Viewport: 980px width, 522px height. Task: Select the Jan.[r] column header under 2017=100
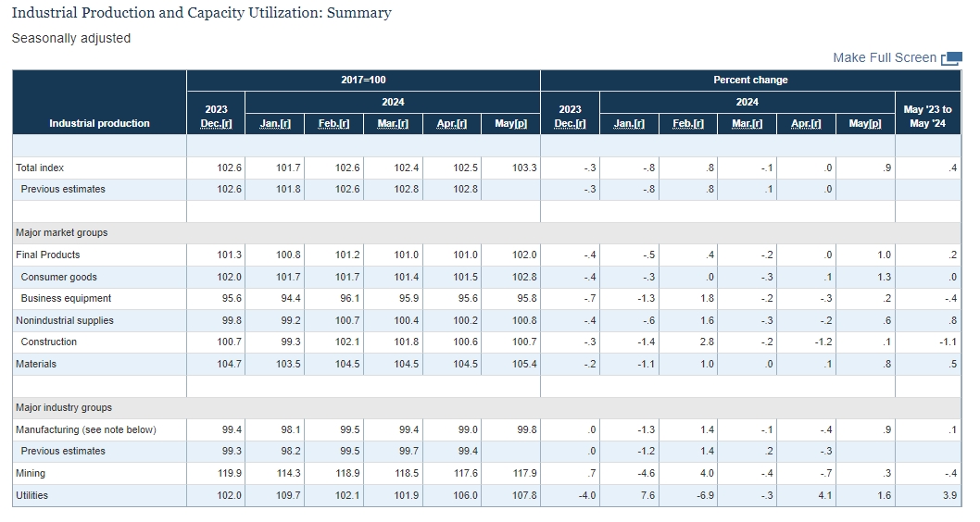(x=275, y=124)
